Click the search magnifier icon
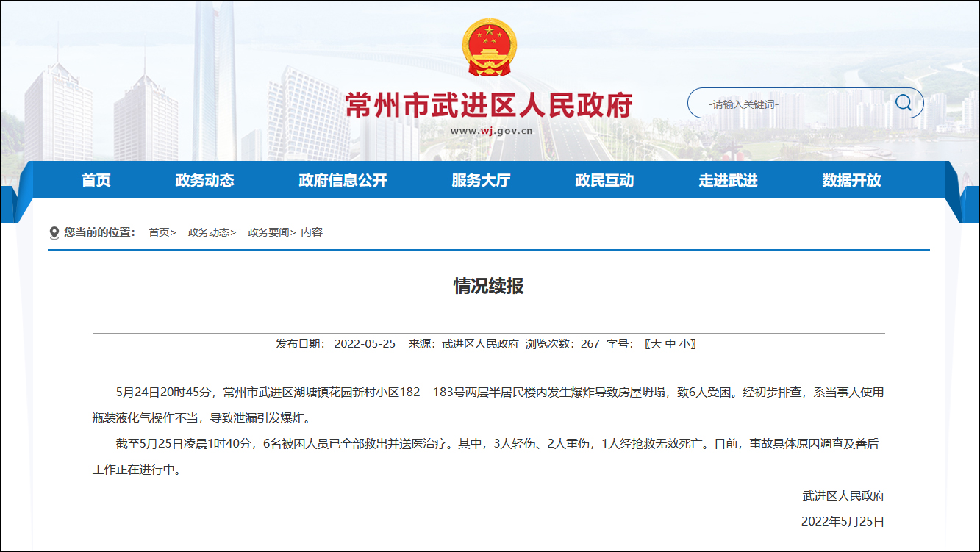Screen dimensions: 980x552 pyautogui.click(x=903, y=103)
